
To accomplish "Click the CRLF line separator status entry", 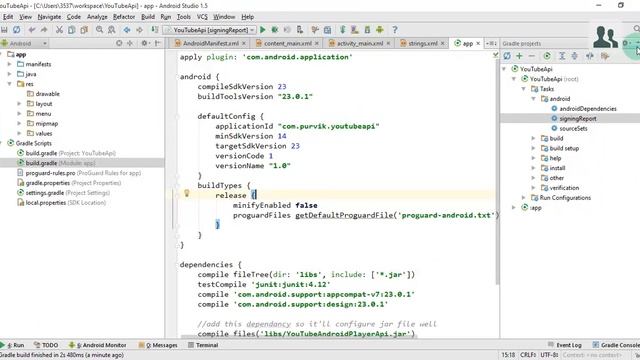I will click(x=528, y=355).
